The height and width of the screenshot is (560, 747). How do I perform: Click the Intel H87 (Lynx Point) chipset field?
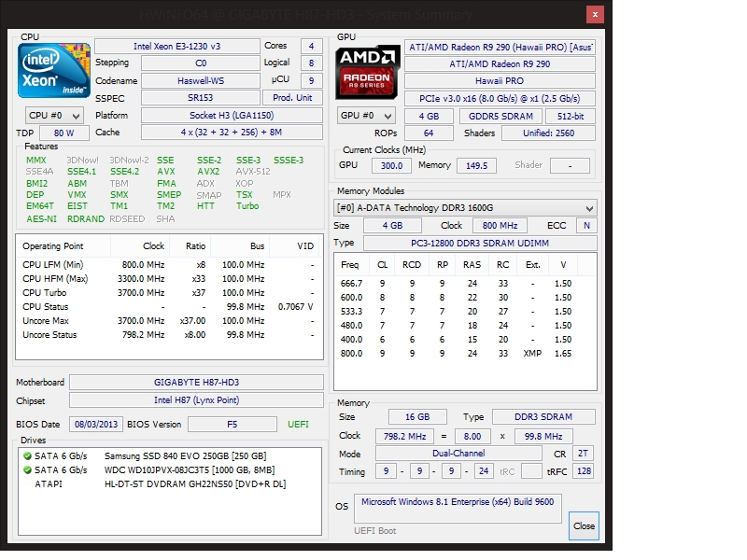click(x=196, y=400)
